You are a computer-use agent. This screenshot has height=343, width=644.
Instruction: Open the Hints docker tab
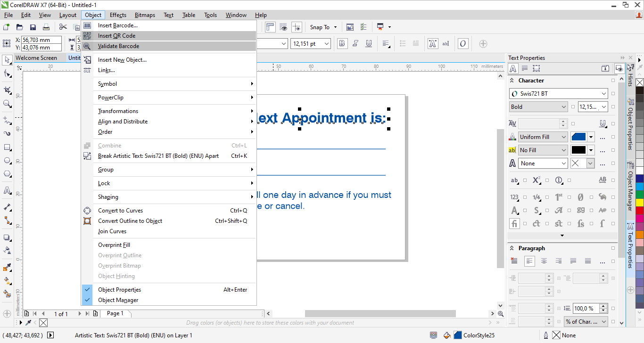click(x=630, y=74)
